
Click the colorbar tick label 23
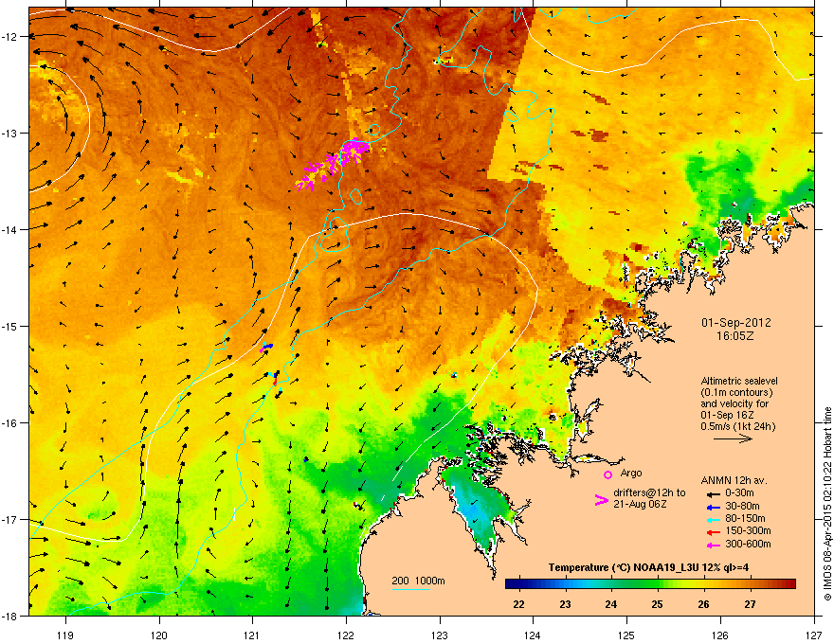click(x=565, y=604)
